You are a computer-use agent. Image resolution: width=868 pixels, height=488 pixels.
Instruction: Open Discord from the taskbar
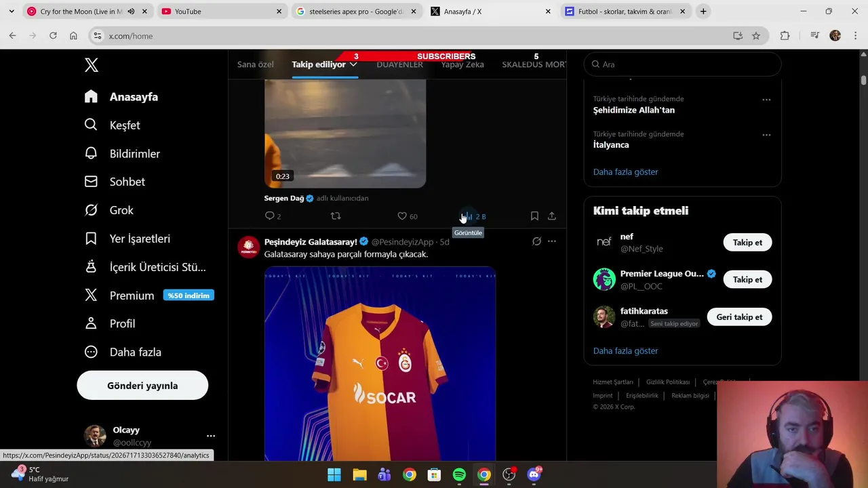coord(534,475)
